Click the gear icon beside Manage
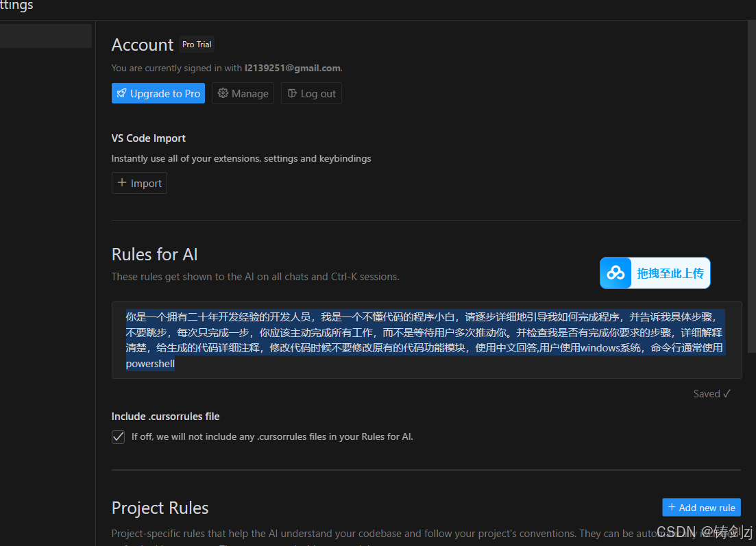This screenshot has height=546, width=756. tap(223, 93)
